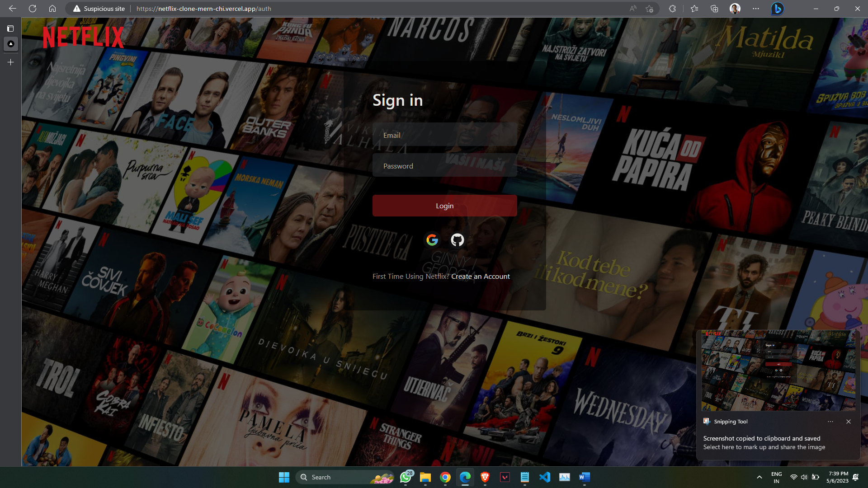This screenshot has height=488, width=868.
Task: Click the Email input field
Action: click(444, 135)
